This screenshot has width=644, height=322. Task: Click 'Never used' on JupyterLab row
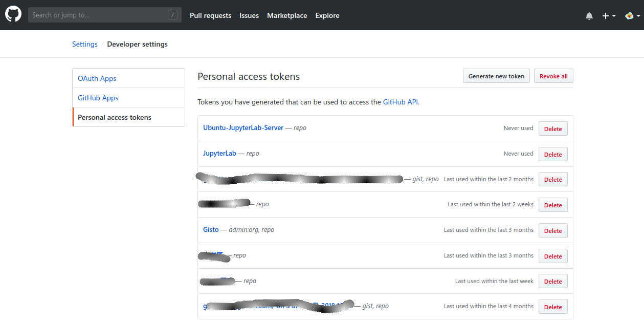[x=518, y=154]
